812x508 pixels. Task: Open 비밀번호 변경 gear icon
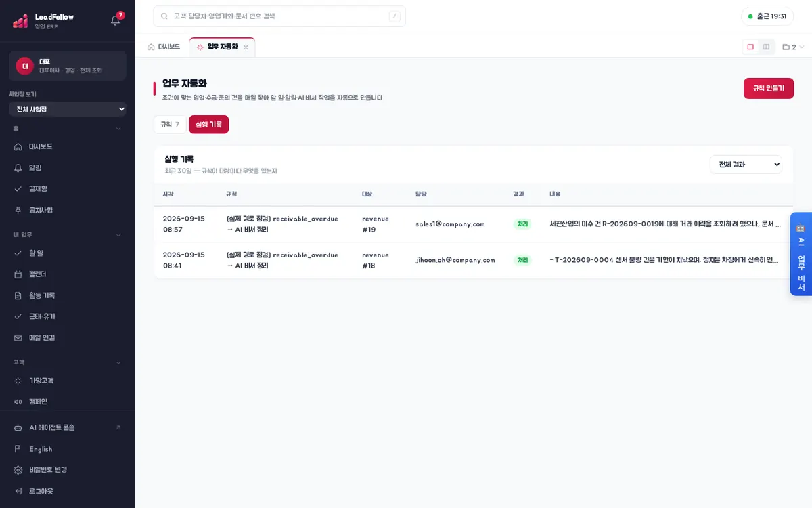pyautogui.click(x=18, y=469)
